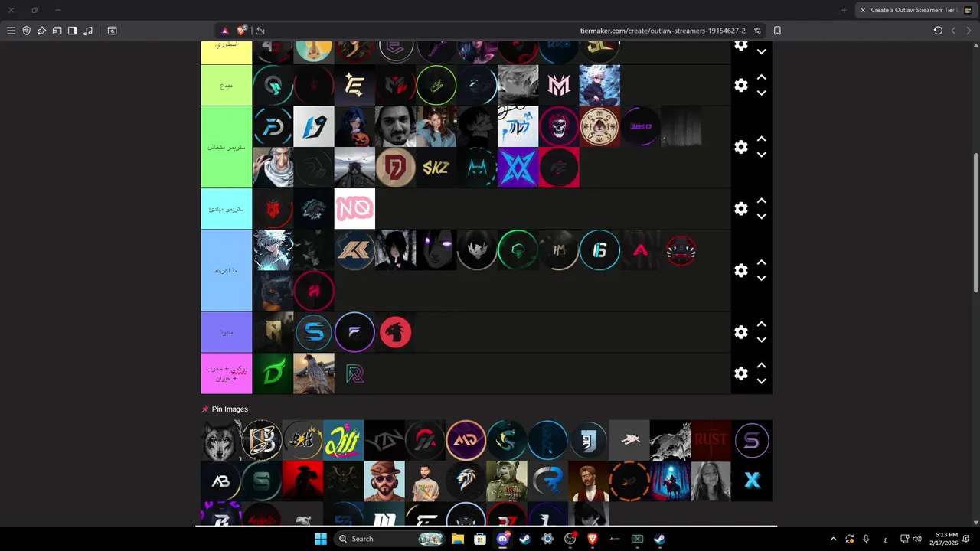Move the pink tier row down
980x551 pixels.
pyautogui.click(x=761, y=381)
